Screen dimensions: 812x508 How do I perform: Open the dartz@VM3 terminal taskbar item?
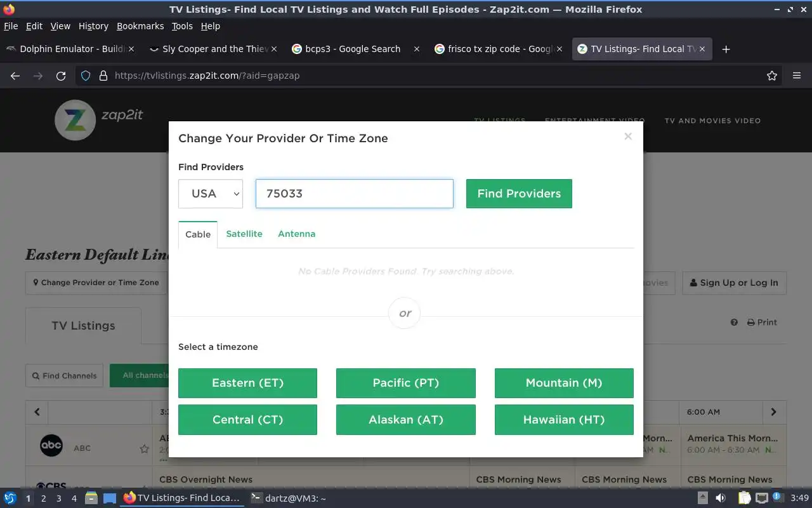(x=289, y=498)
